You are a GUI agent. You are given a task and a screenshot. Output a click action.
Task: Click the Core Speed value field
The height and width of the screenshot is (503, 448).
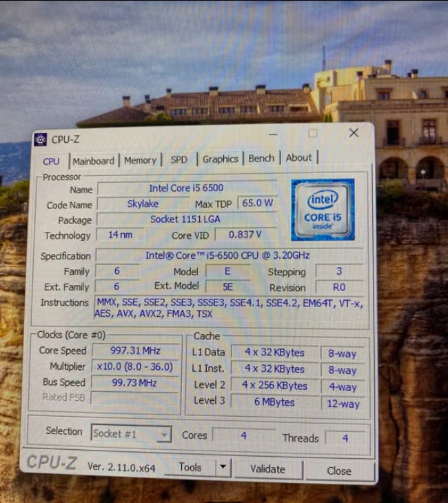(x=136, y=351)
